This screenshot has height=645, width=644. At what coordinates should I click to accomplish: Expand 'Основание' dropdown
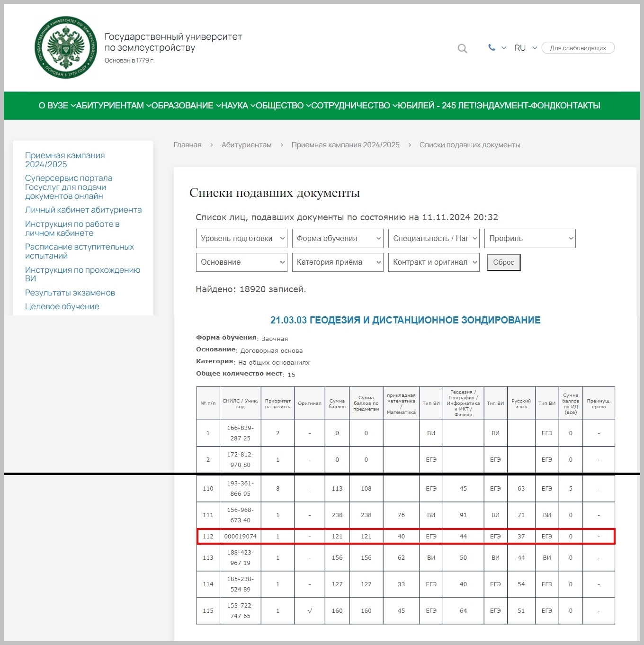click(241, 262)
